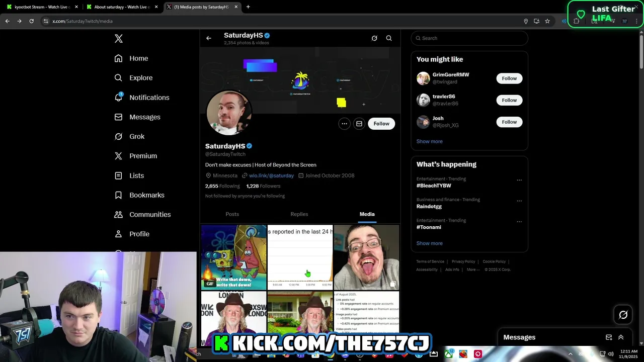
Task: Open Terms of Service link
Action: 430,261
